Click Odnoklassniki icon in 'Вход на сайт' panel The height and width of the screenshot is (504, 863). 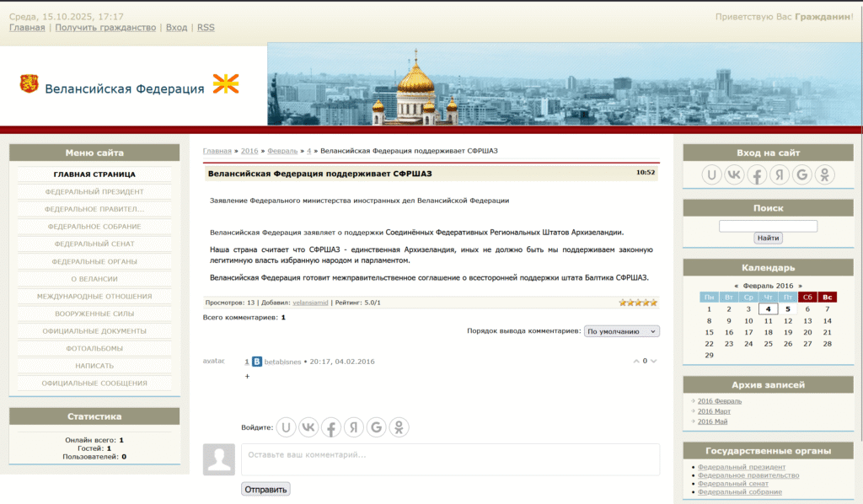tap(823, 174)
